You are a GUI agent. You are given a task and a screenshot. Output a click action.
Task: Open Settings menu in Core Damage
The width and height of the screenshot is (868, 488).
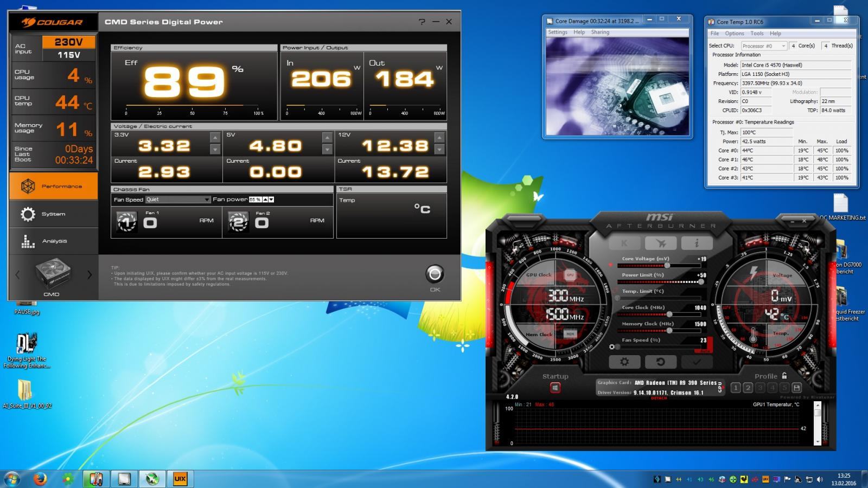pyautogui.click(x=558, y=32)
